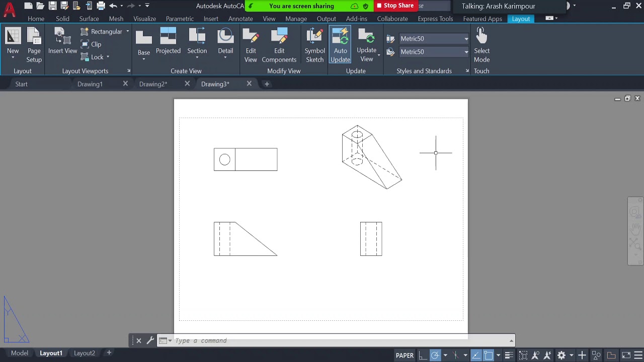Expand the Lock viewport dropdown arrow

tap(108, 57)
